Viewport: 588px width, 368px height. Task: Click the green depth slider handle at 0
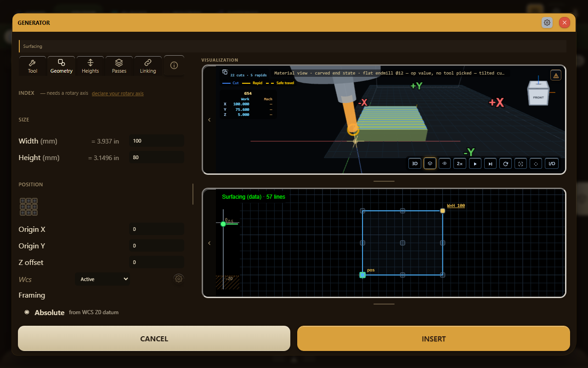coord(223,224)
